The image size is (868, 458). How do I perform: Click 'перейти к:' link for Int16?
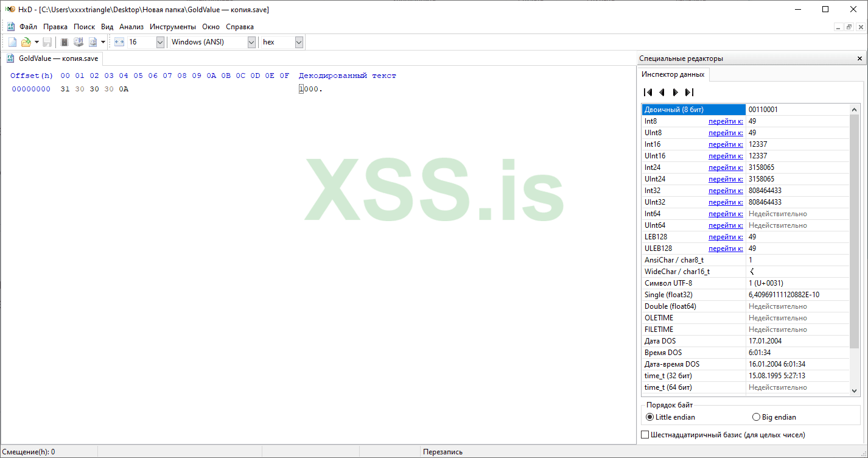(726, 144)
